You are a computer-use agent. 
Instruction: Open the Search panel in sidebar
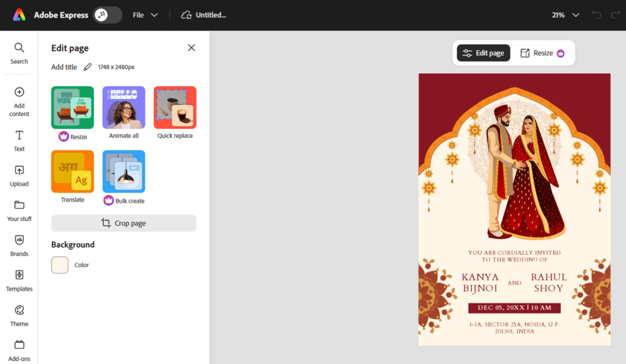tap(19, 53)
